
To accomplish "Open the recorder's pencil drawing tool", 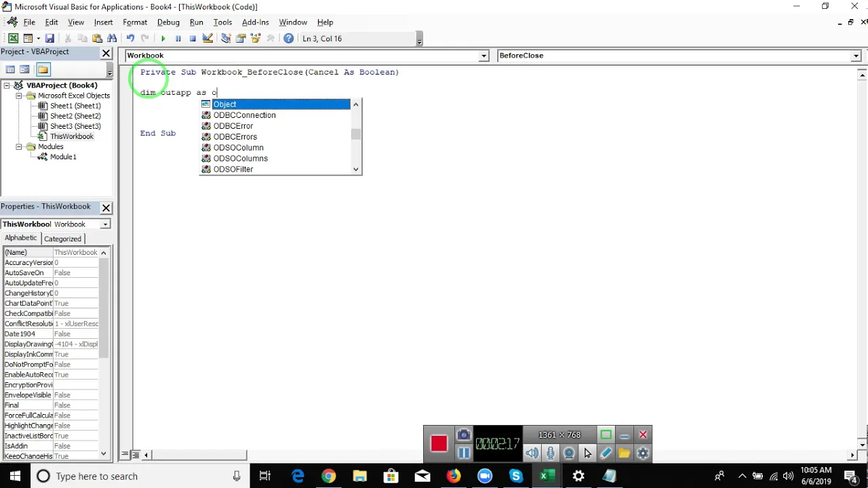I will point(606,453).
